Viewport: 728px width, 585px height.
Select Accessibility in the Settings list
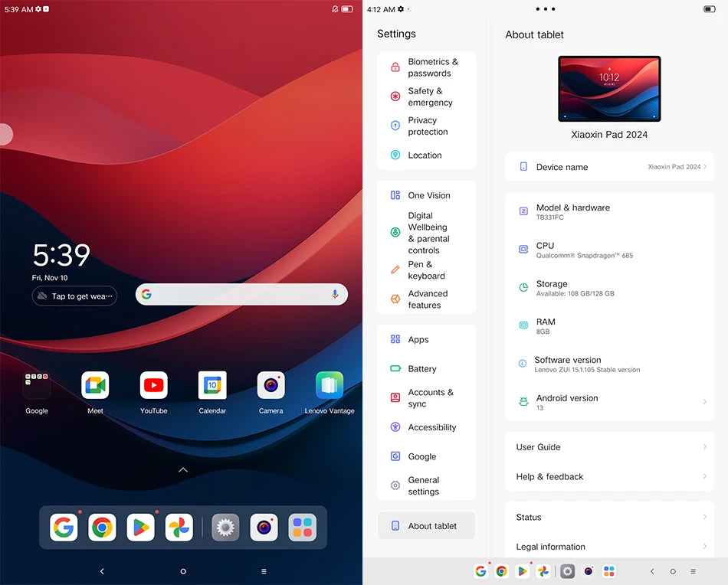coord(431,427)
